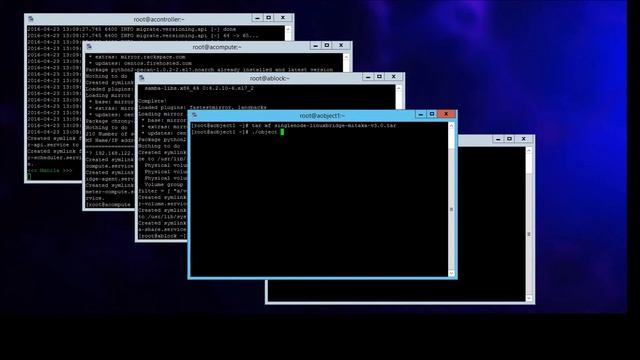Minimize the root@acompute terminal window

[x=316, y=46]
